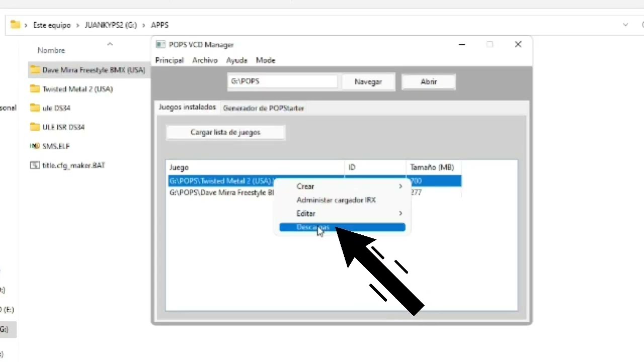Select the ule DS34 folder

[50, 108]
